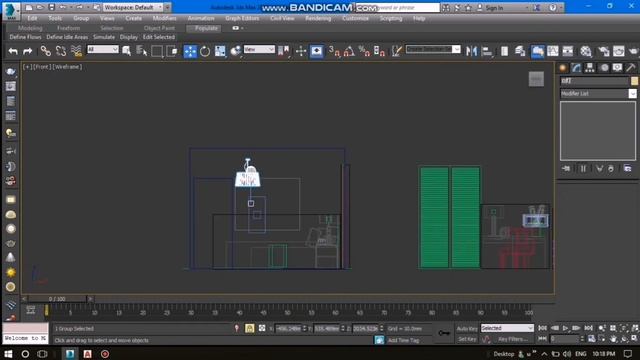Open Select by Name dialog icon
Screen dimensions: 640x360
[x=142, y=51]
